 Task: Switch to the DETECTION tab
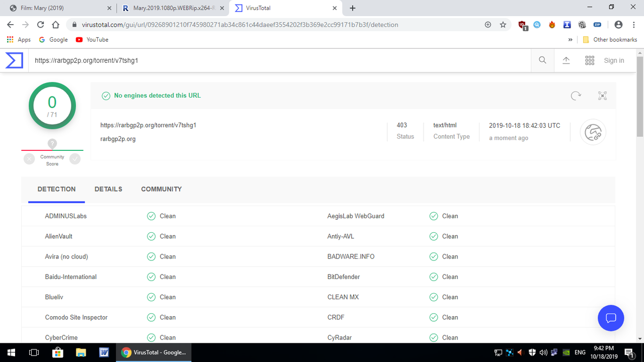(56, 189)
